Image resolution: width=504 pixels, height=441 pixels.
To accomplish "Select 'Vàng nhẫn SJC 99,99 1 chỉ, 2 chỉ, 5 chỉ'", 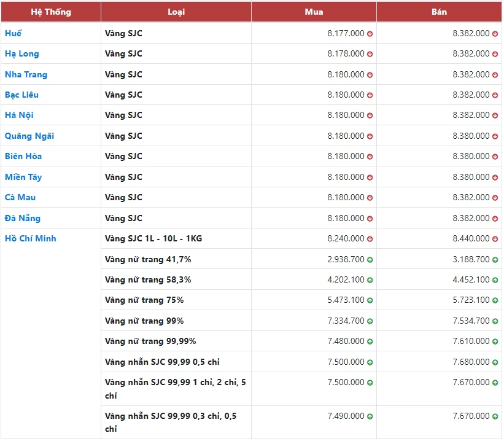I will pos(176,389).
